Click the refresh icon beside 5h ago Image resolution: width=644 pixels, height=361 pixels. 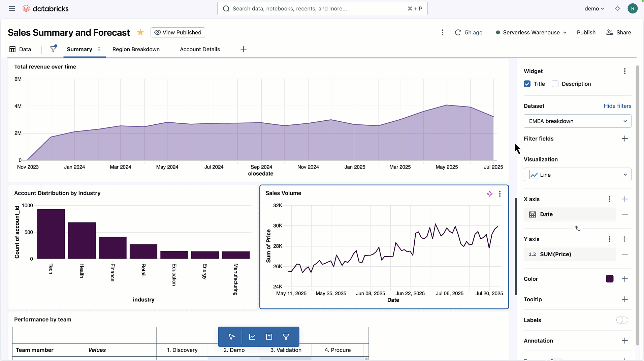tap(458, 32)
